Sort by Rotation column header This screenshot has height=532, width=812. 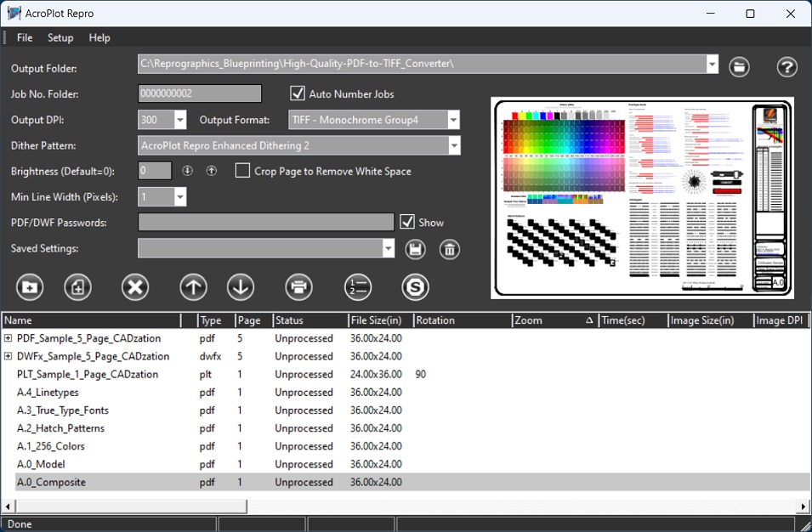463,320
